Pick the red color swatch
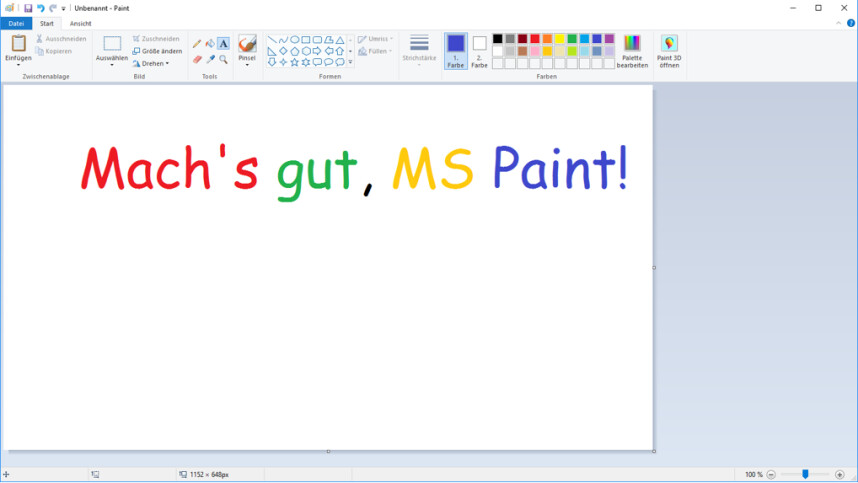The width and height of the screenshot is (858, 483). pos(535,38)
